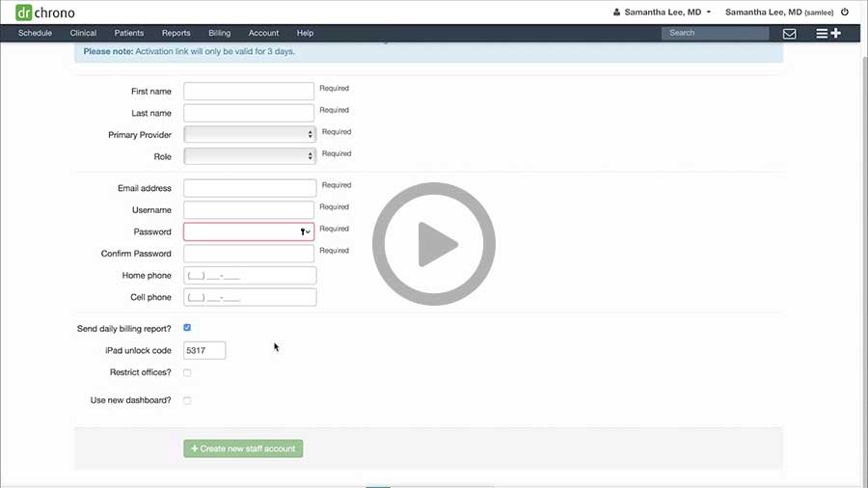This screenshot has height=488, width=868.
Task: Click into the top Search box
Action: (x=715, y=33)
